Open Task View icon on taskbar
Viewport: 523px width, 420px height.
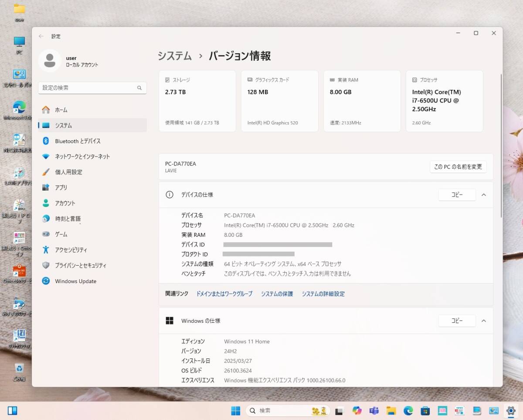(x=339, y=411)
